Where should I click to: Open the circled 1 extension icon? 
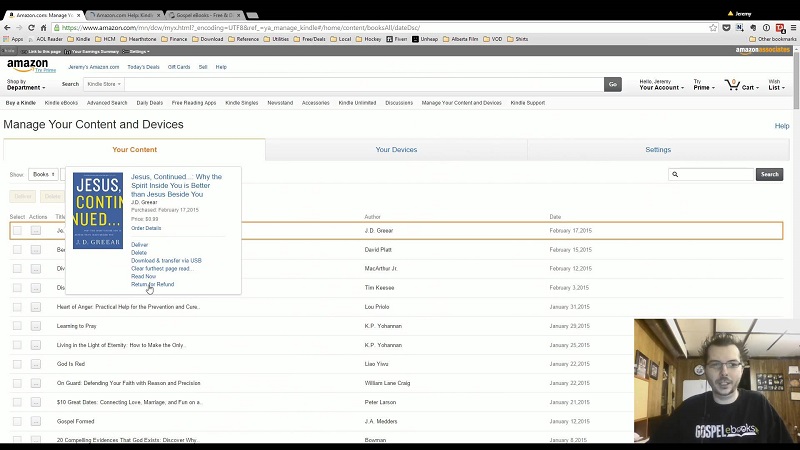click(766, 28)
